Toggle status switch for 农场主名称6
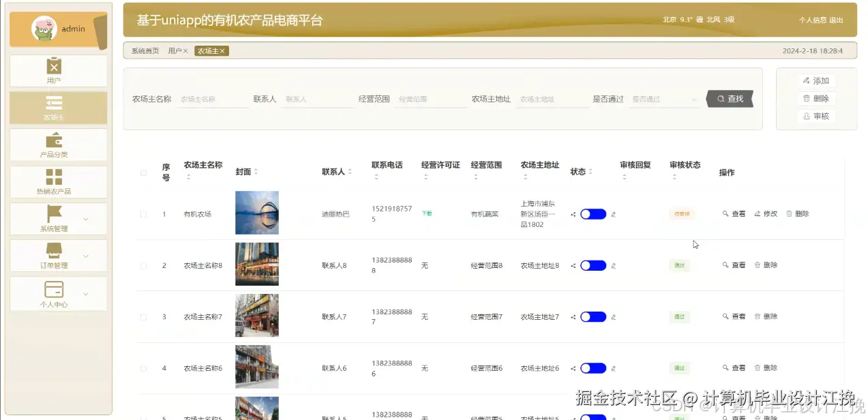868x420 pixels. 593,368
